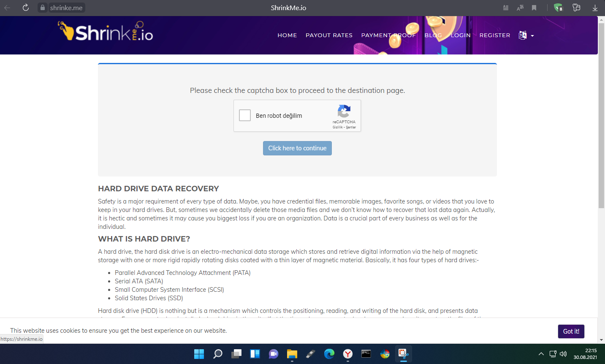Screen dimensions: 605x364
Task: Open the colorful globe app taskbar icon
Action: [385, 354]
